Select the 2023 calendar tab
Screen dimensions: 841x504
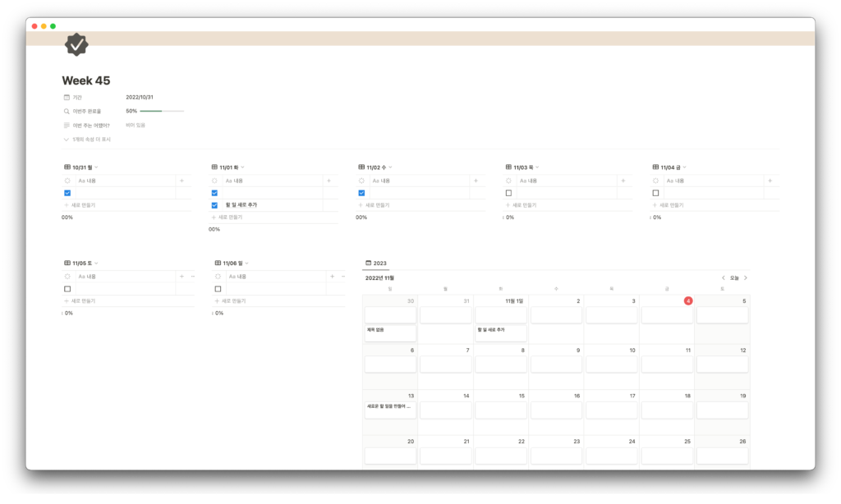376,263
